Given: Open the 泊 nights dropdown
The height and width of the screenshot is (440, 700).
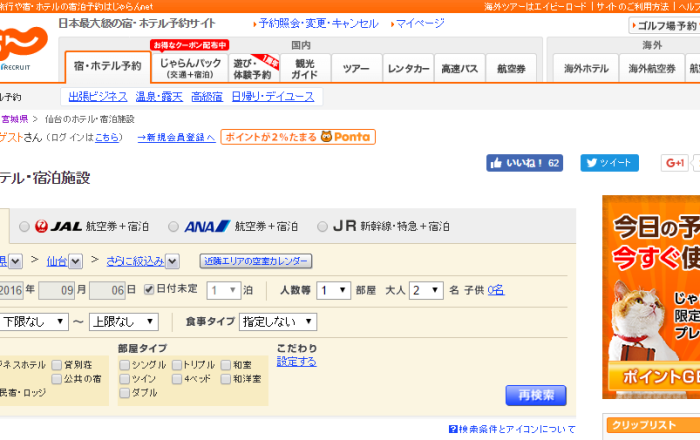Looking at the screenshot, I should [224, 291].
